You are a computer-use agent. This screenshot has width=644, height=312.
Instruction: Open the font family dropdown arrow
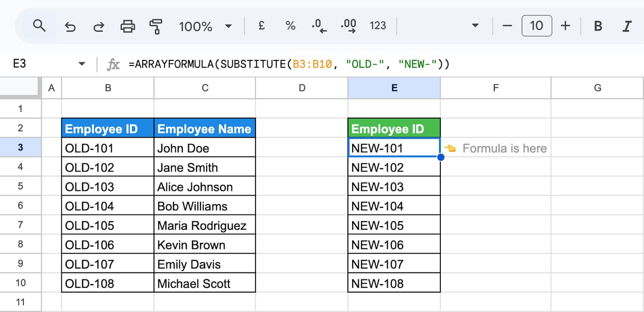click(x=475, y=26)
